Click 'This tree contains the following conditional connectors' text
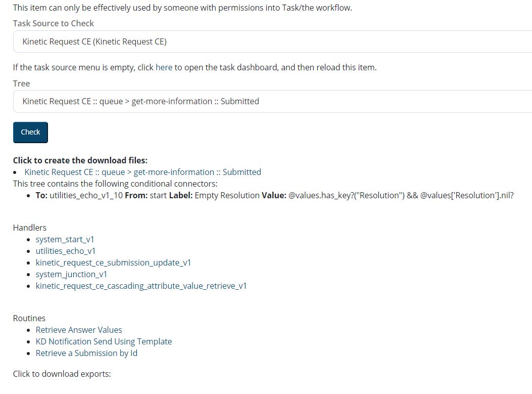Image resolution: width=532 pixels, height=394 pixels. tap(115, 184)
